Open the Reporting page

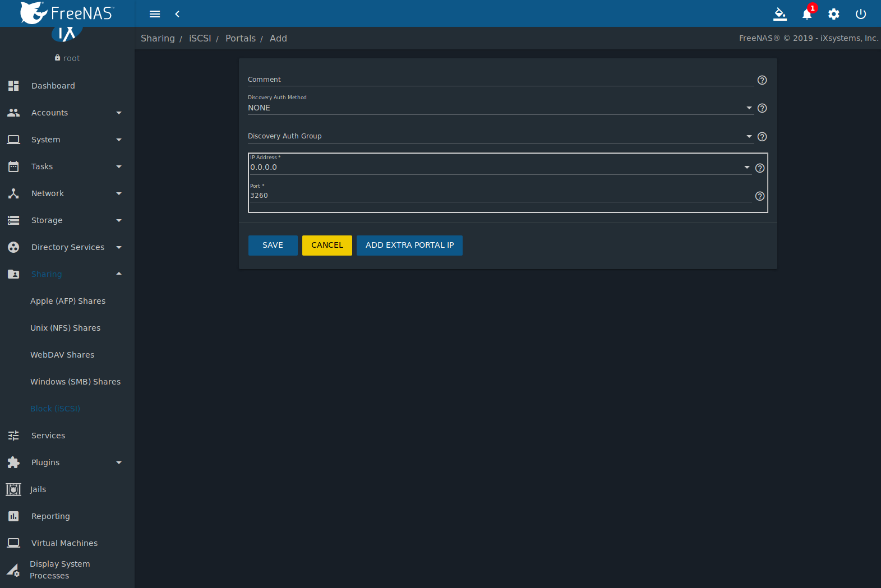tap(50, 516)
